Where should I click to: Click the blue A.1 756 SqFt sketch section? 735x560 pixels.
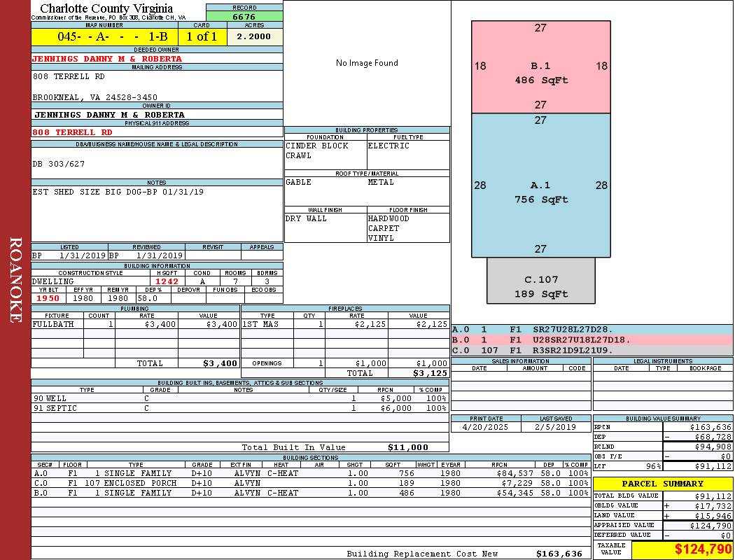[541, 185]
